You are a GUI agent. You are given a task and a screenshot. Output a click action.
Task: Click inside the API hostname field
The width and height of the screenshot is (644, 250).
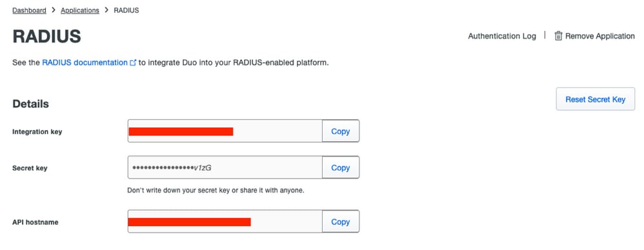pos(225,222)
